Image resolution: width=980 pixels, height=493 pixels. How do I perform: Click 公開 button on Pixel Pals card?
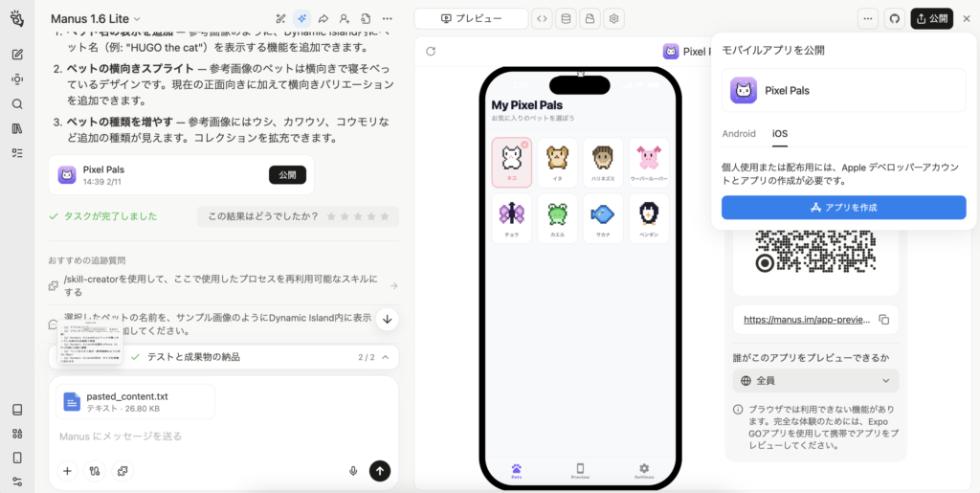tap(287, 174)
